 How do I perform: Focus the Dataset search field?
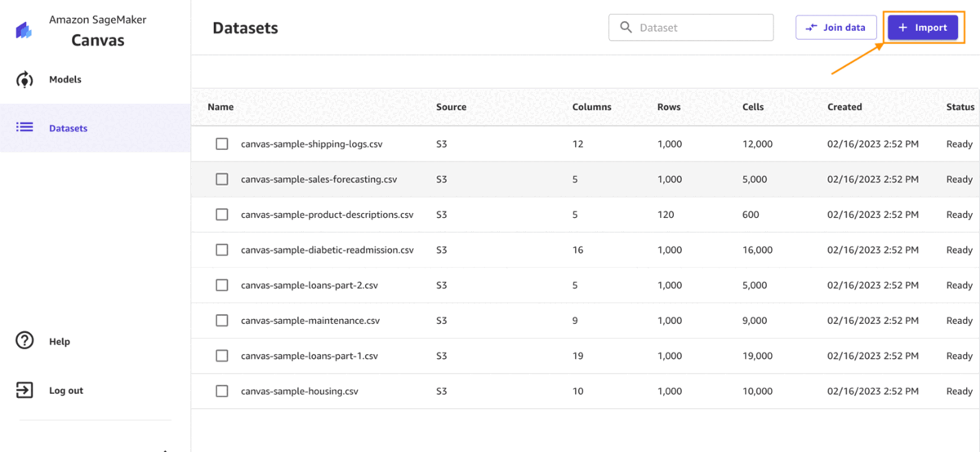(691, 27)
